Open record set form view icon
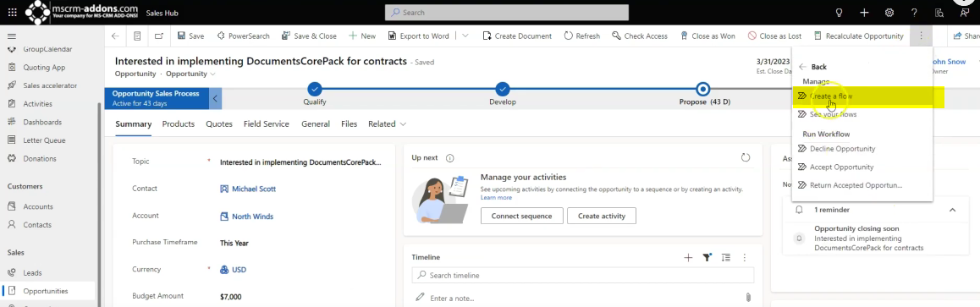980x307 pixels. pos(137,36)
